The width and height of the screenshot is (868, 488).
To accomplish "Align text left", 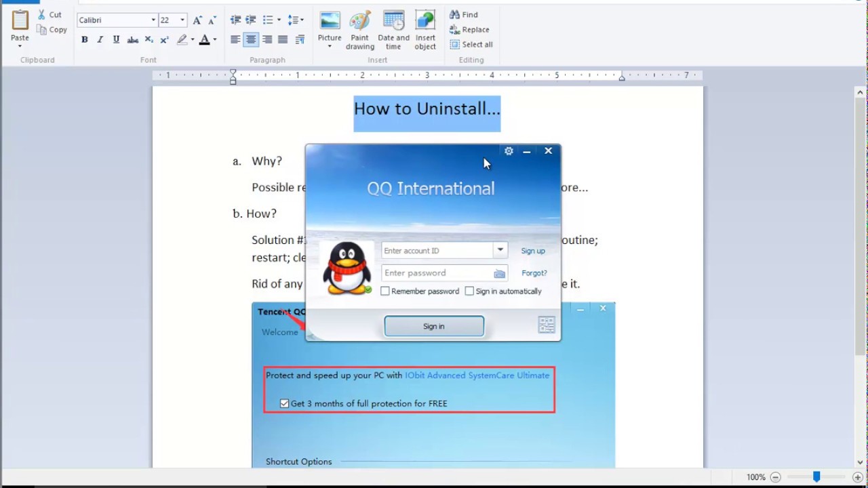I will point(235,40).
